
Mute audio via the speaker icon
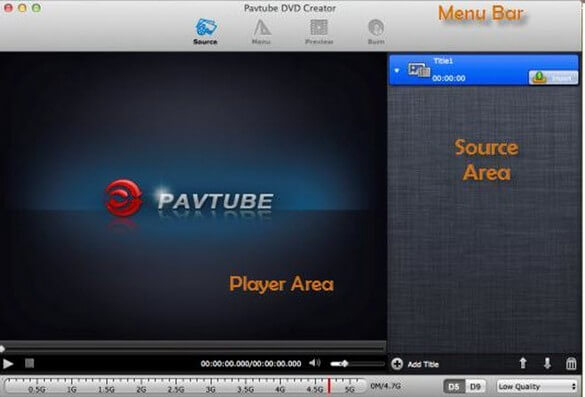(x=315, y=363)
